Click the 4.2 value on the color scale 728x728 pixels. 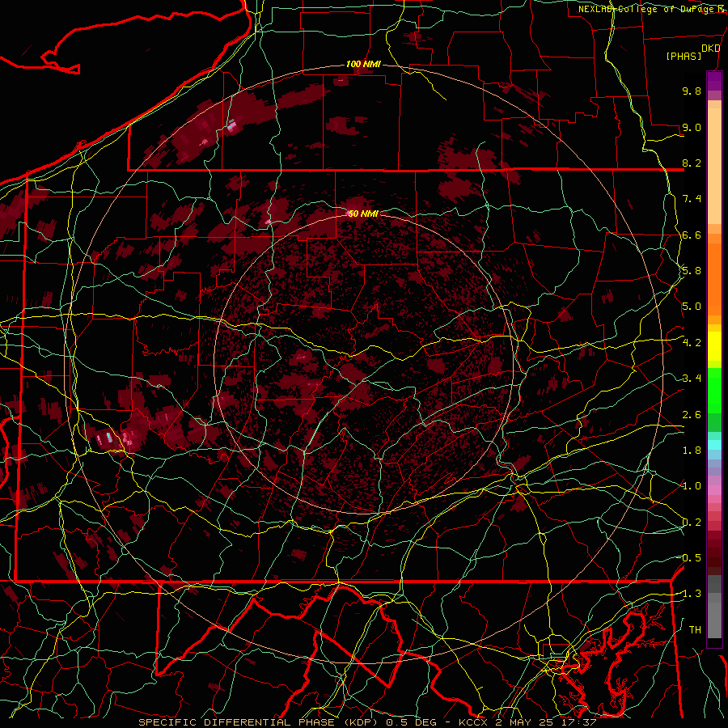click(692, 343)
